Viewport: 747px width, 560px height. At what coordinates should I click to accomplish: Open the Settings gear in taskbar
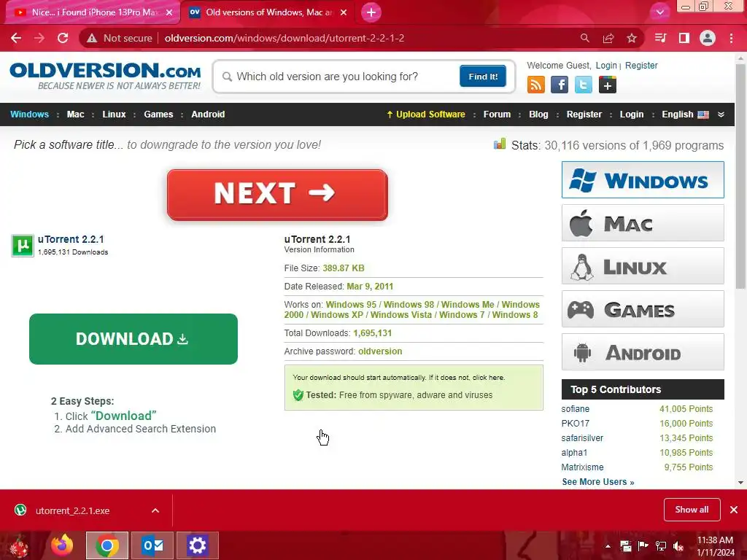pos(197,545)
